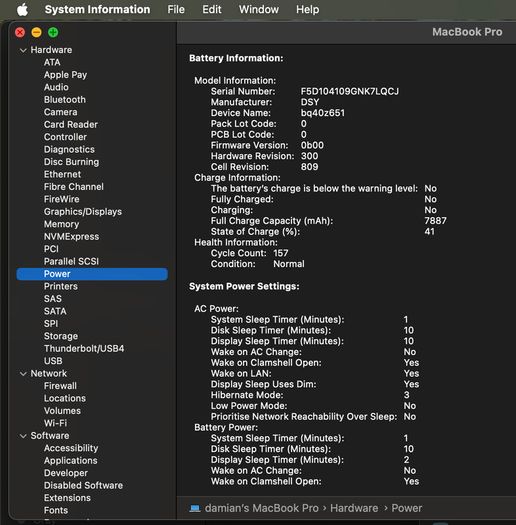Click damian's MacBook Pro in path bar
Screen dimensions: 516x525
tap(262, 508)
